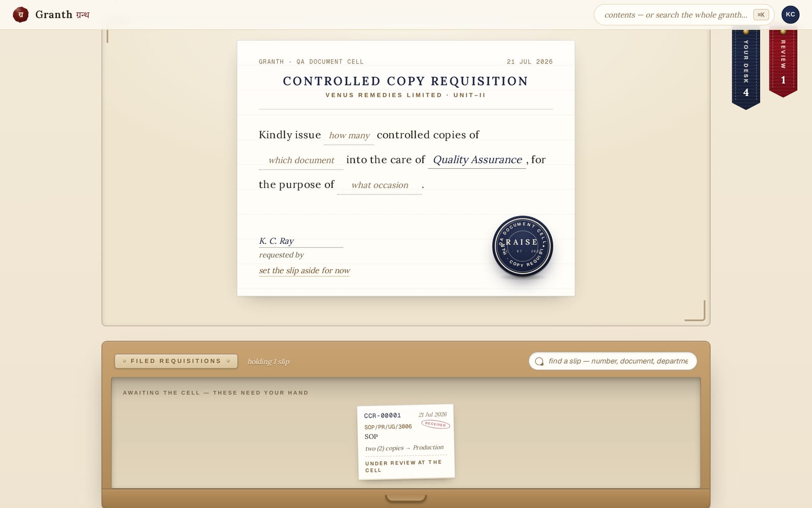The image size is (812, 508).
Task: Click the Granth maroon seal logo
Action: pos(20,15)
